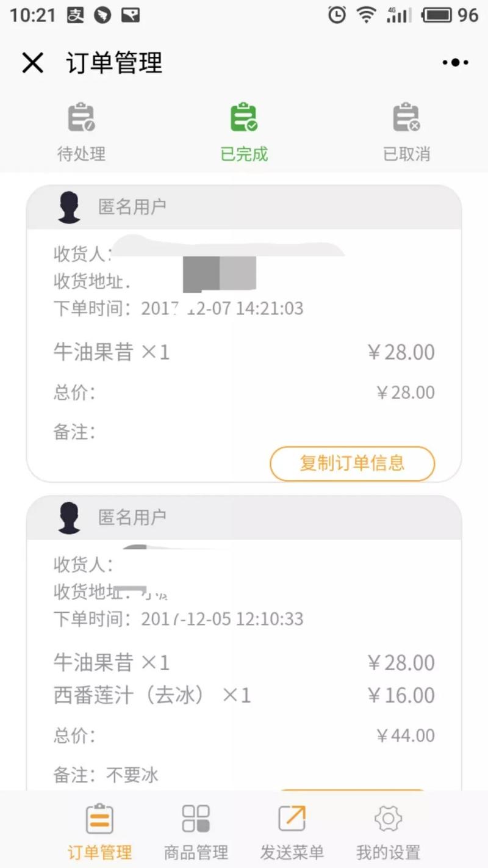
Task: Switch to the 已取消 tab label
Action: [406, 154]
